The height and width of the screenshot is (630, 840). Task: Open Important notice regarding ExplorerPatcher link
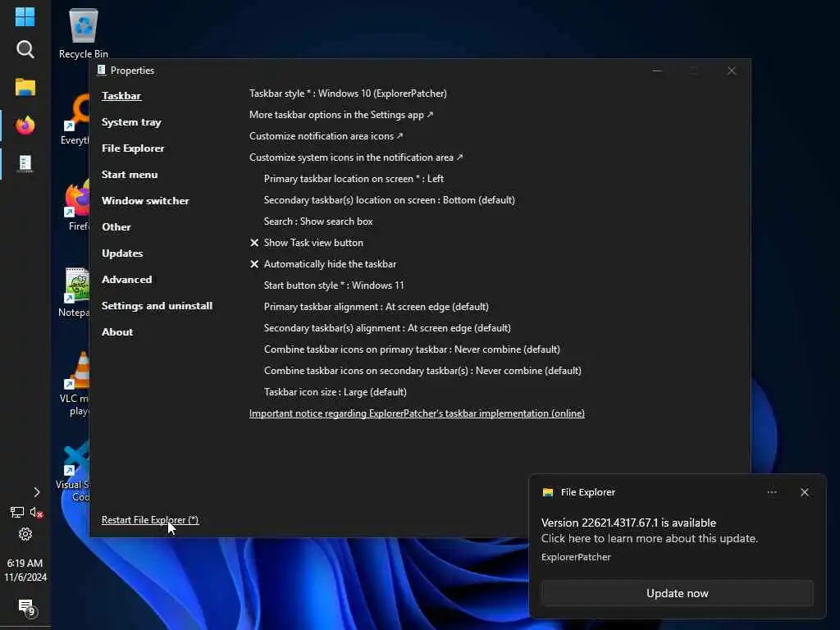pyautogui.click(x=417, y=413)
